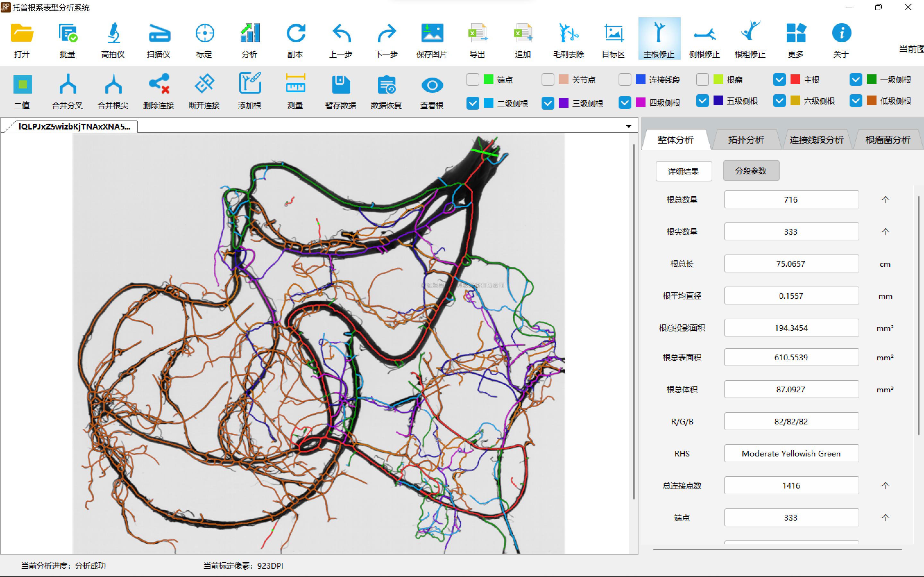Open the 测量 ruler measure tool
This screenshot has height=577, width=924.
click(x=295, y=84)
